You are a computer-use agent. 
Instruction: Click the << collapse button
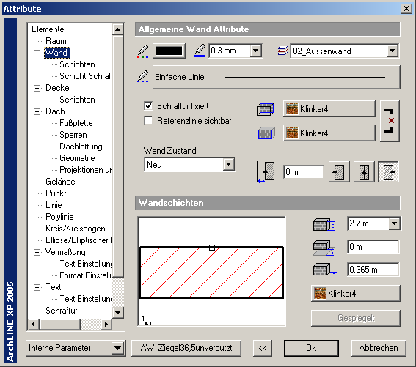tap(262, 348)
